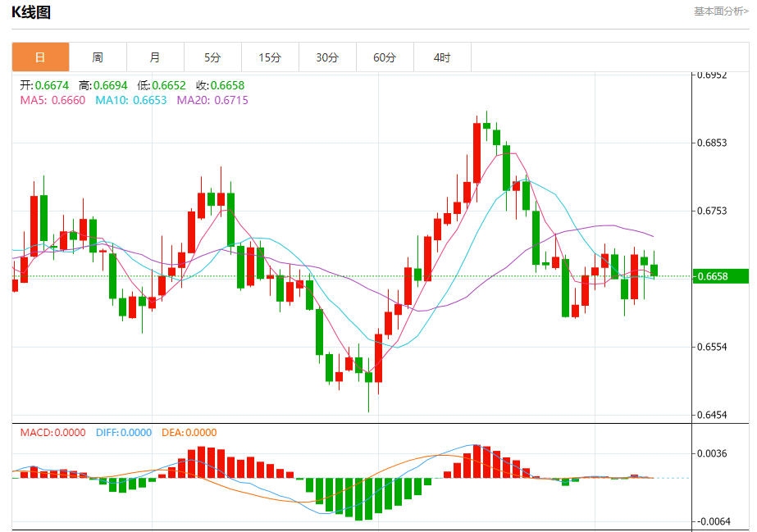This screenshot has width=757, height=532.
Task: Switch to the 周 weekly tab
Action: 98,57
